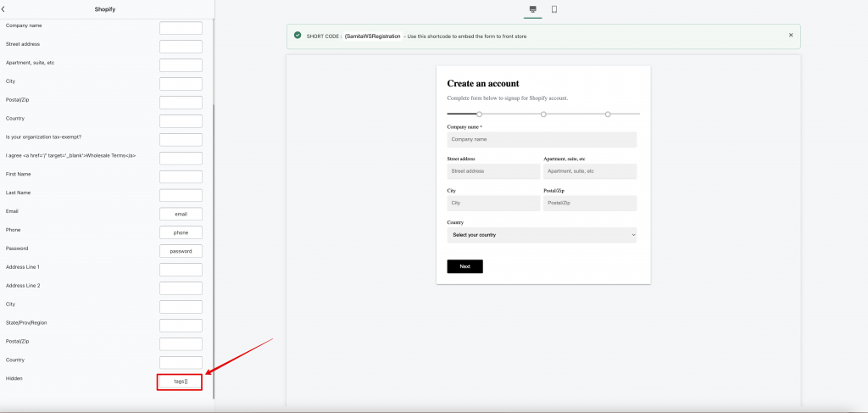Click the second step circle in progress bar
Image resolution: width=868 pixels, height=413 pixels.
click(543, 114)
